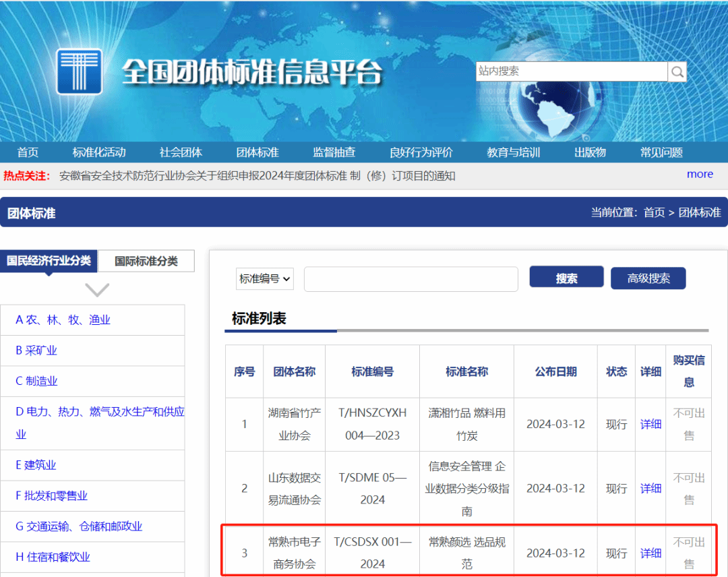Open 详细 link for 山东数据交易流通协会 row

(x=650, y=488)
